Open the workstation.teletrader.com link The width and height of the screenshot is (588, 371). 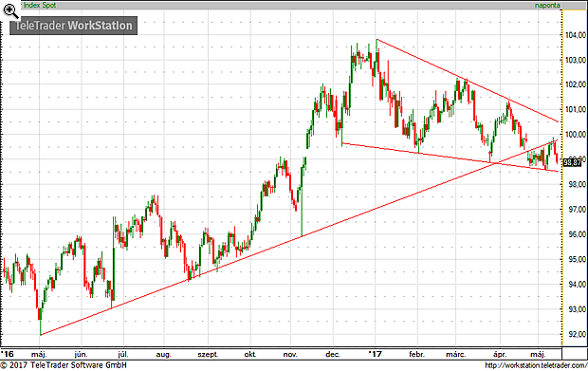[536, 365]
